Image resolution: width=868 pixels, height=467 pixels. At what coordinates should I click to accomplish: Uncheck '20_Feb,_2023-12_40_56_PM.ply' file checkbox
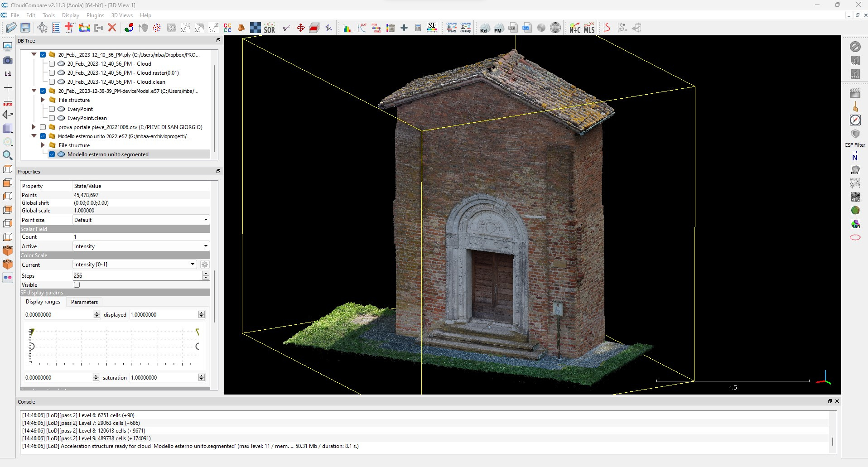43,55
